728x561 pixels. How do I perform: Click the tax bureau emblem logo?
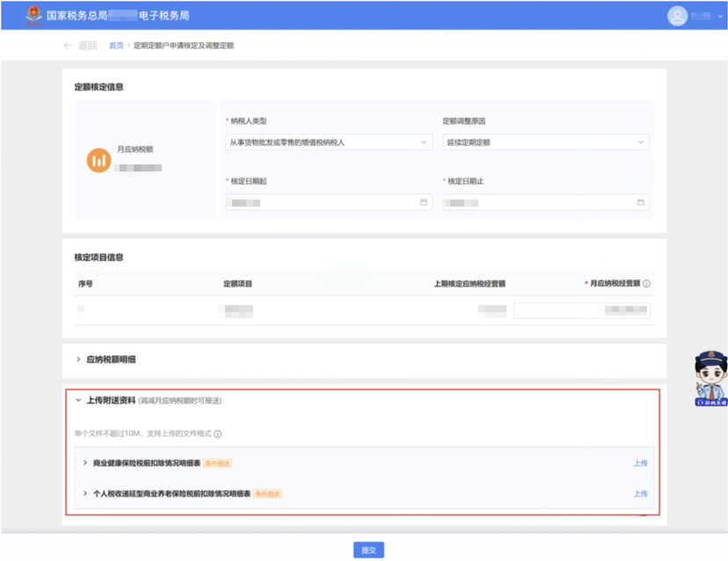(x=33, y=16)
